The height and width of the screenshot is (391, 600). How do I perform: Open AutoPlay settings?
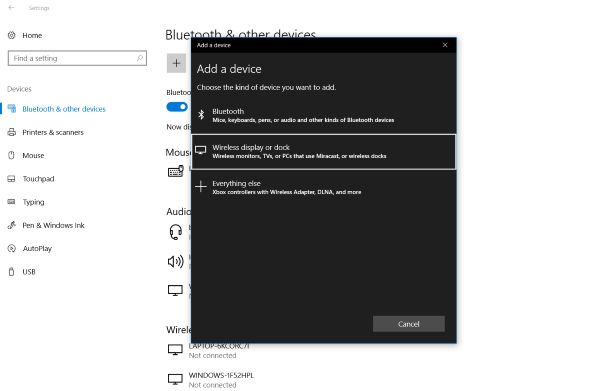pos(37,249)
